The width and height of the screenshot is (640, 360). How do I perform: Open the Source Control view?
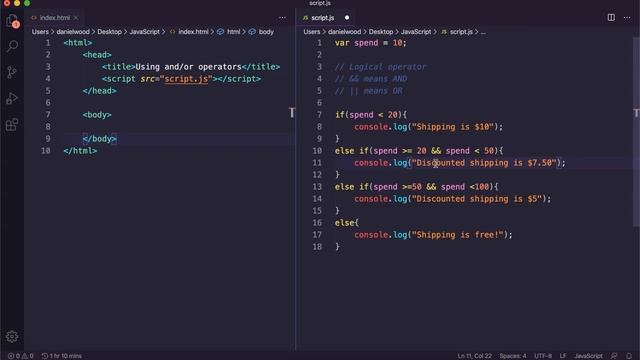12,72
